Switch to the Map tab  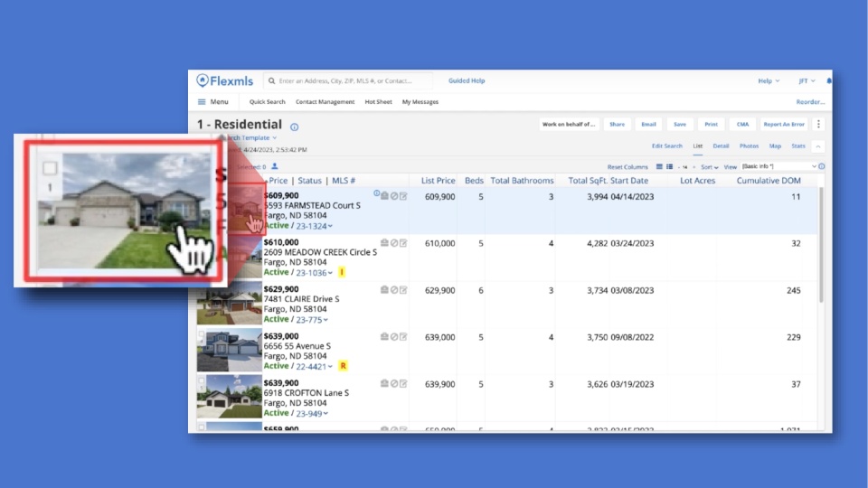pos(775,146)
